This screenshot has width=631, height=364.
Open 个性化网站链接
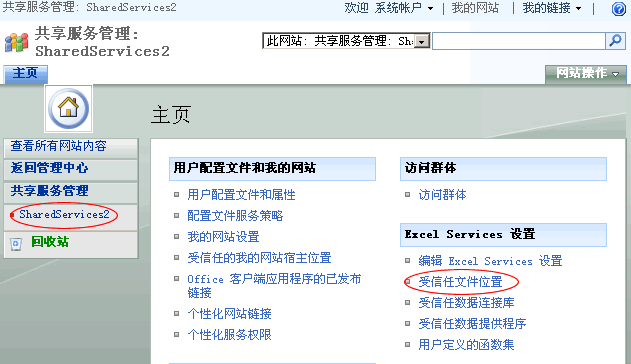pos(229,314)
